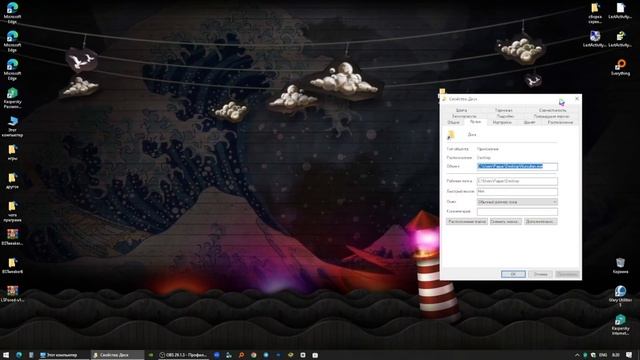The image size is (640, 360).
Task: Switch to the Свойства taskbar window
Action: point(117,355)
